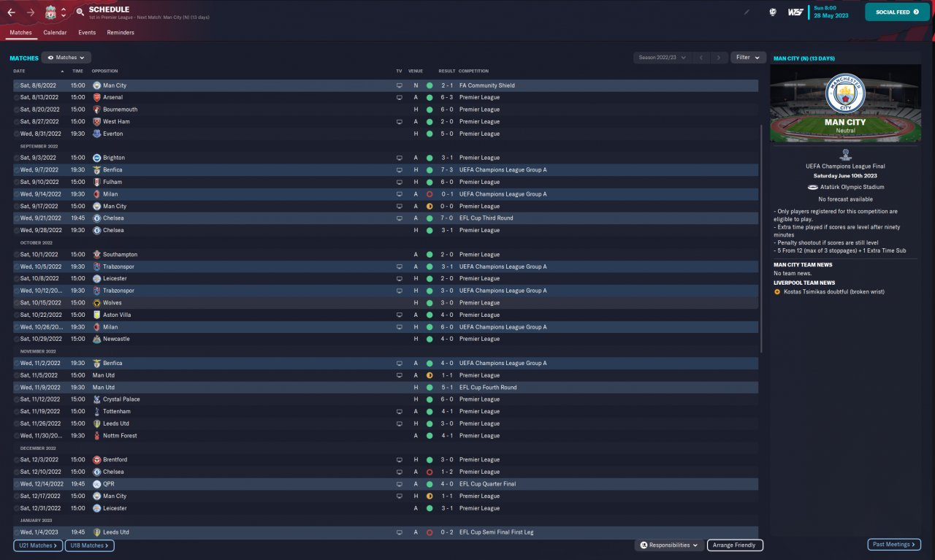Click the pencil edit icon in top bar
Viewport: 935px width, 560px height.
tap(747, 12)
